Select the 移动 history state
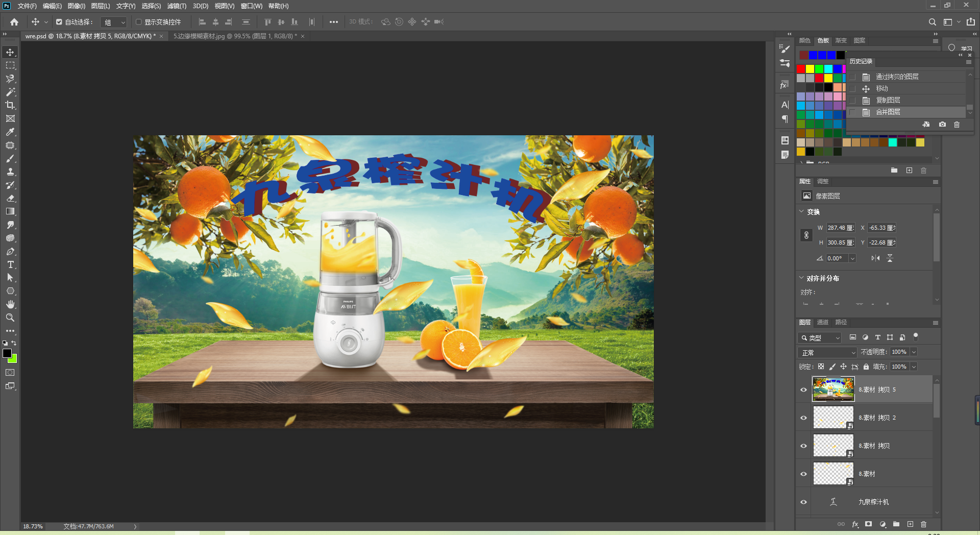 (x=907, y=88)
